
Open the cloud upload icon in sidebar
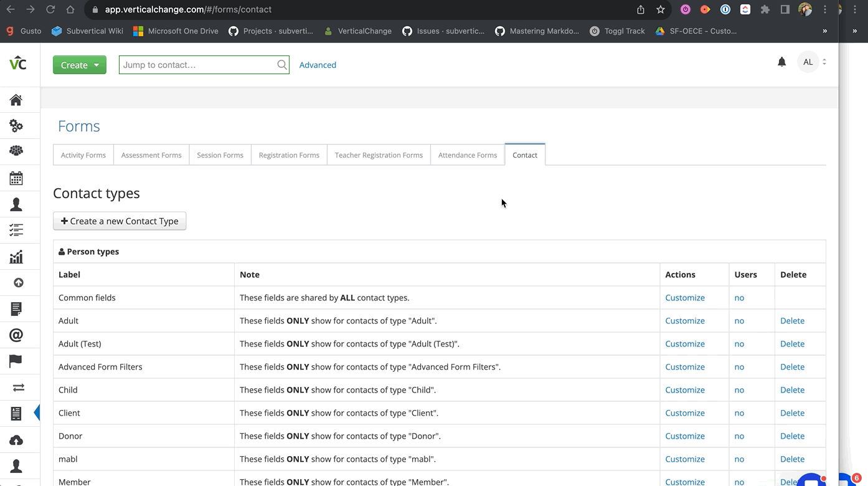pyautogui.click(x=16, y=441)
